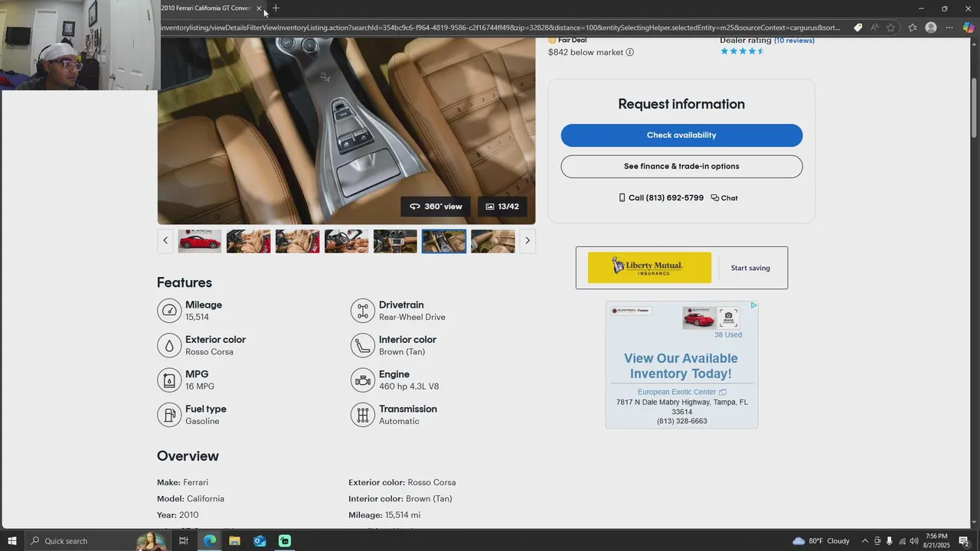The image size is (980, 551).
Task: Open the notification center icon
Action: [964, 541]
